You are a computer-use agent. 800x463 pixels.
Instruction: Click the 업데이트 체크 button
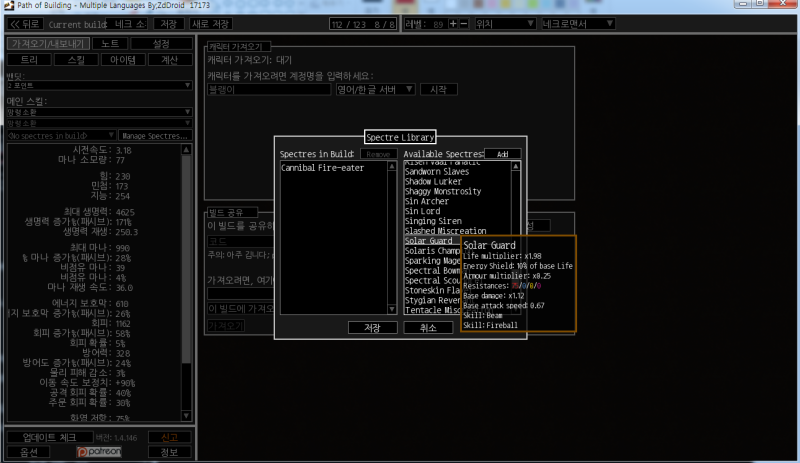[49, 437]
